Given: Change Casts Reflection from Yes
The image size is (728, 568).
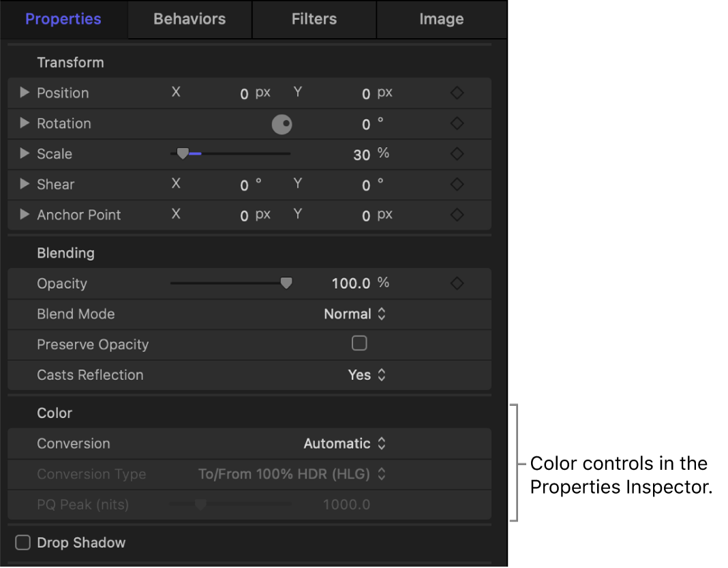Looking at the screenshot, I should 367,375.
